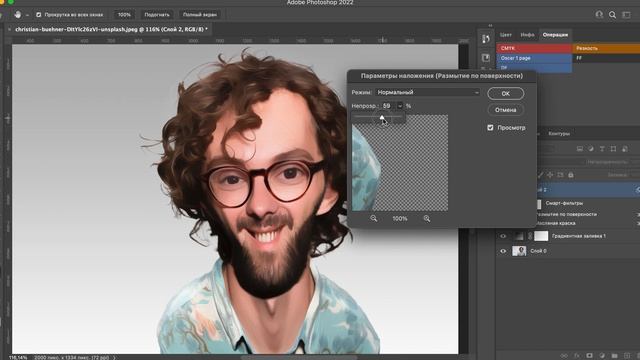This screenshot has height=360, width=640.
Task: Open the History panel icon in side dock
Action: coord(485,39)
